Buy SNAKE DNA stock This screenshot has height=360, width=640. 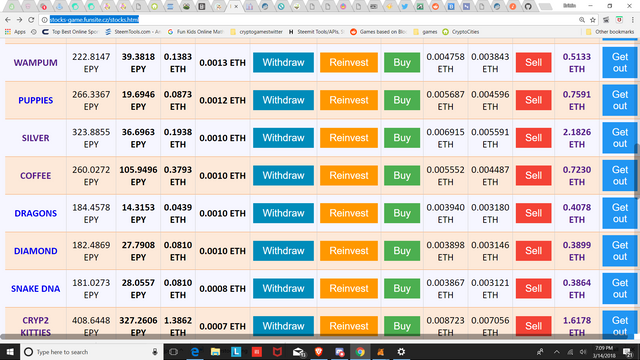(x=402, y=288)
